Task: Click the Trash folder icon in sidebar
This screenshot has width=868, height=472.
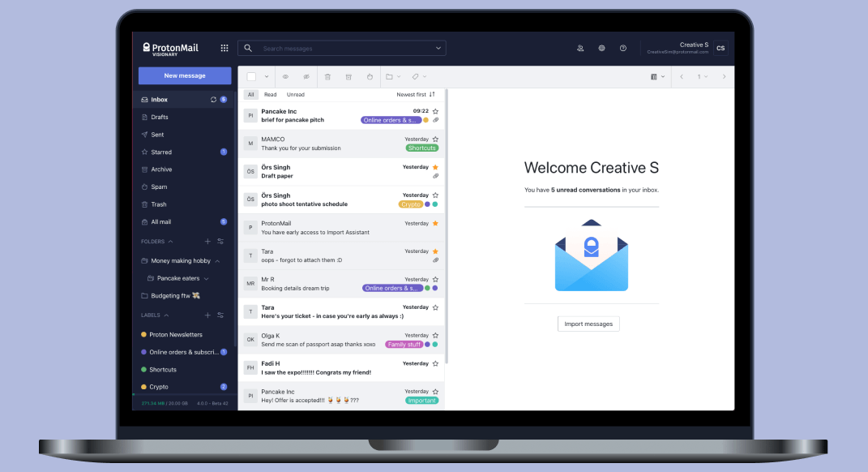Action: (x=144, y=204)
